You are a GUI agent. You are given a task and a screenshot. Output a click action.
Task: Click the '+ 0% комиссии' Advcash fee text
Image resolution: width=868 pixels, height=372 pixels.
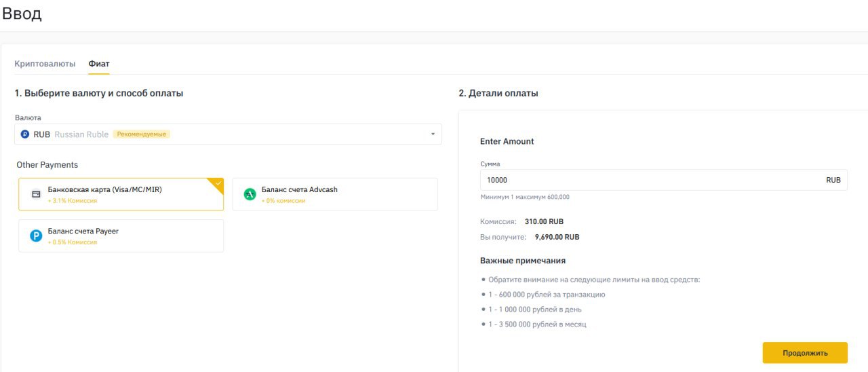pyautogui.click(x=283, y=201)
